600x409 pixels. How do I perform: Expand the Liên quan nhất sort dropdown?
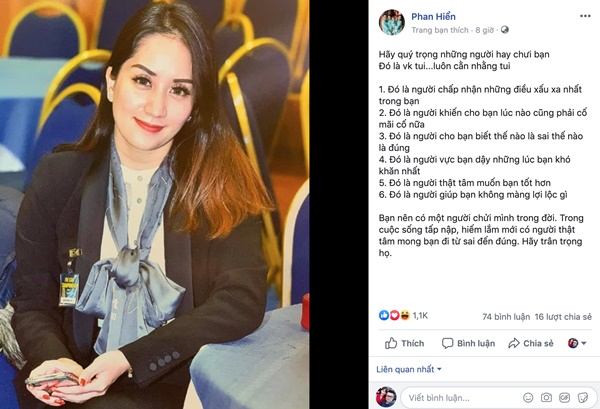tap(409, 369)
